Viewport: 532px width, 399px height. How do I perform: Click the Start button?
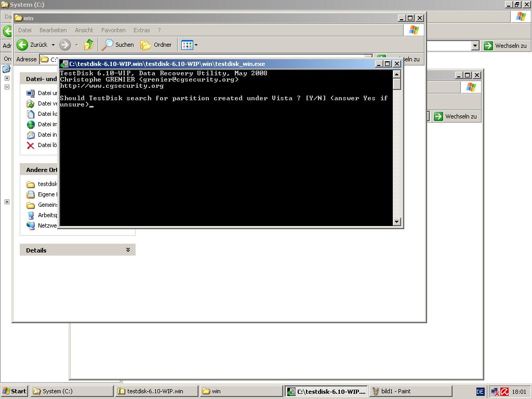coord(14,391)
